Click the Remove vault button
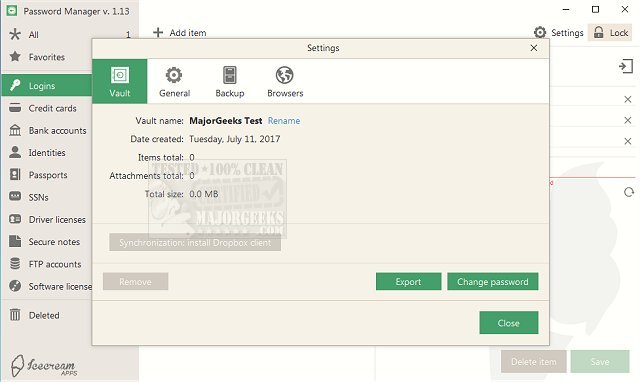 [x=135, y=282]
